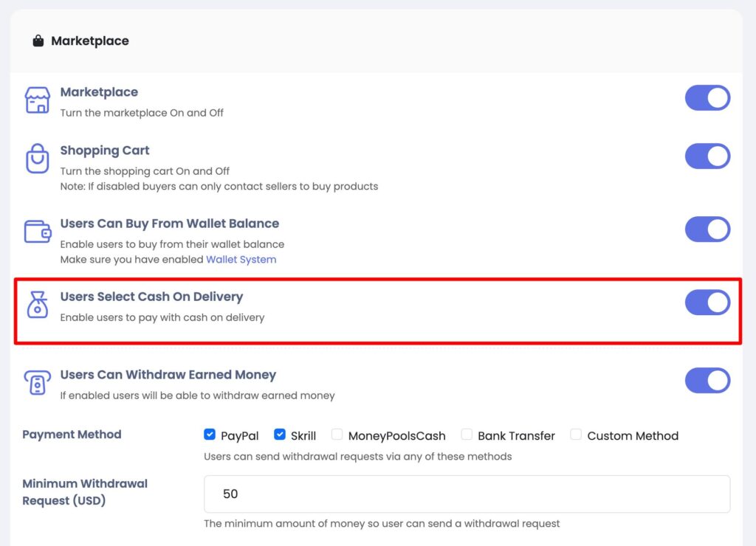Open the Wallet System link
Screen dimensions: 756x546
coord(241,259)
